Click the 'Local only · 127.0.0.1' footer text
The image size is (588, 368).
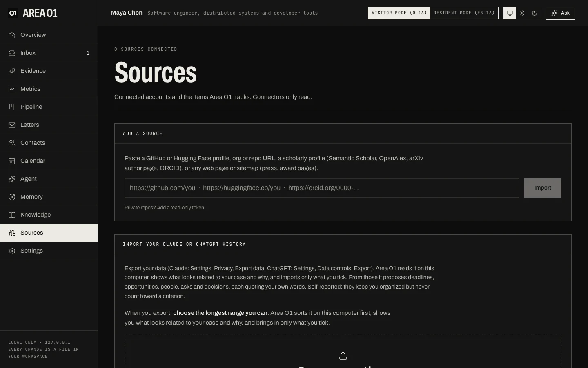point(39,343)
